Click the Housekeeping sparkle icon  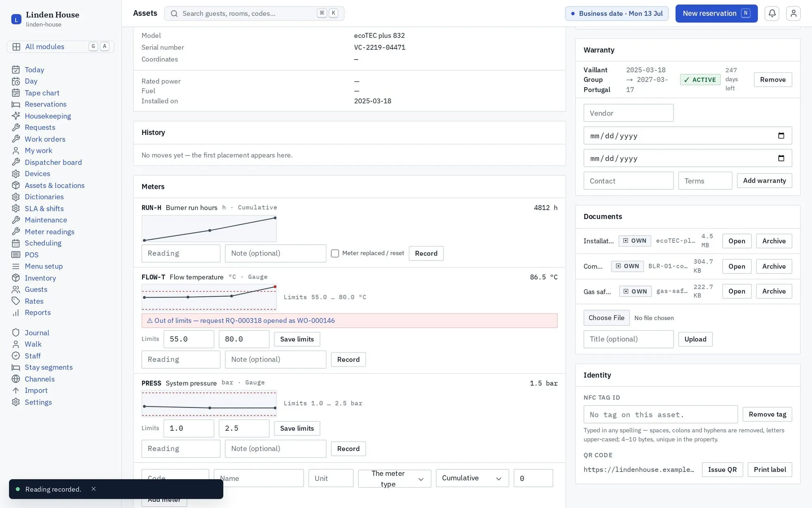[x=16, y=116]
